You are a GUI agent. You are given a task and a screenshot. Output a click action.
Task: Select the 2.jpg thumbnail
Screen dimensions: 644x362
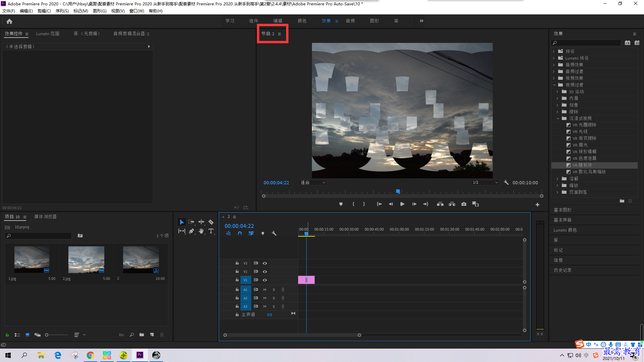86,260
